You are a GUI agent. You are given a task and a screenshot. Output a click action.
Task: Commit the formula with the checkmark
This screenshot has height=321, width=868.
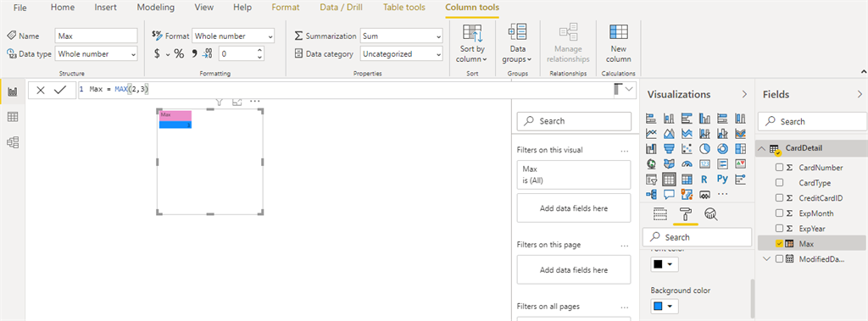60,91
